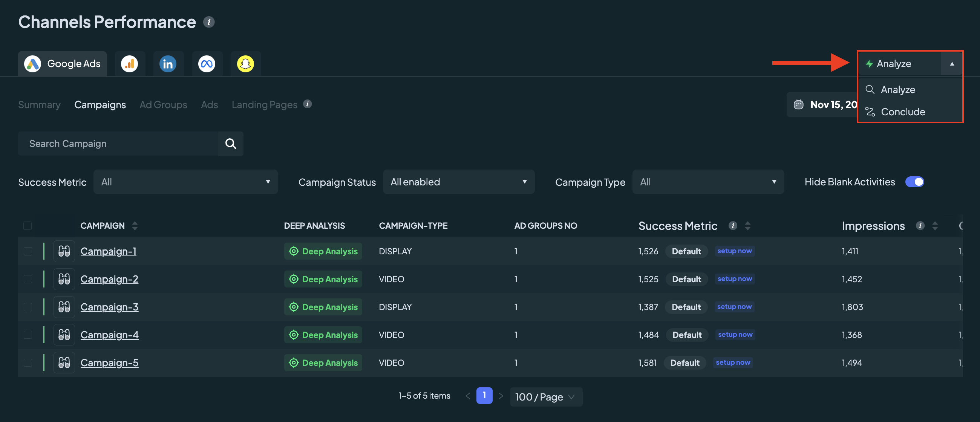Collapse the Analyze dropdown arrow
980x422 pixels.
[x=951, y=64]
